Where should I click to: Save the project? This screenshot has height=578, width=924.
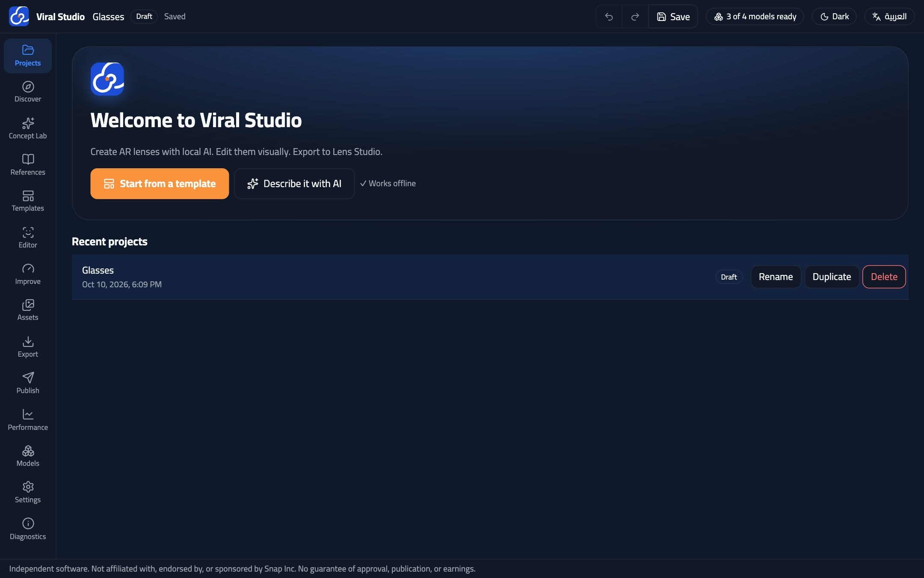[x=673, y=17]
